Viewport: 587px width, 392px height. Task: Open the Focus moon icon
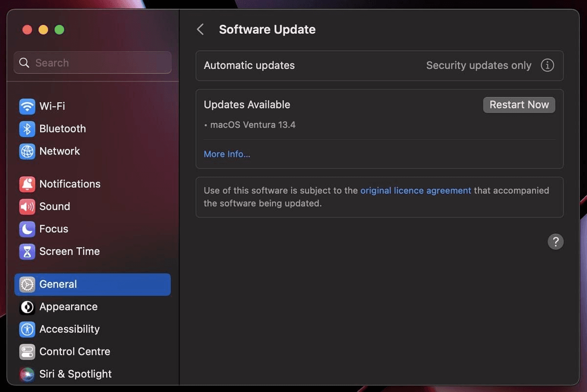click(27, 229)
